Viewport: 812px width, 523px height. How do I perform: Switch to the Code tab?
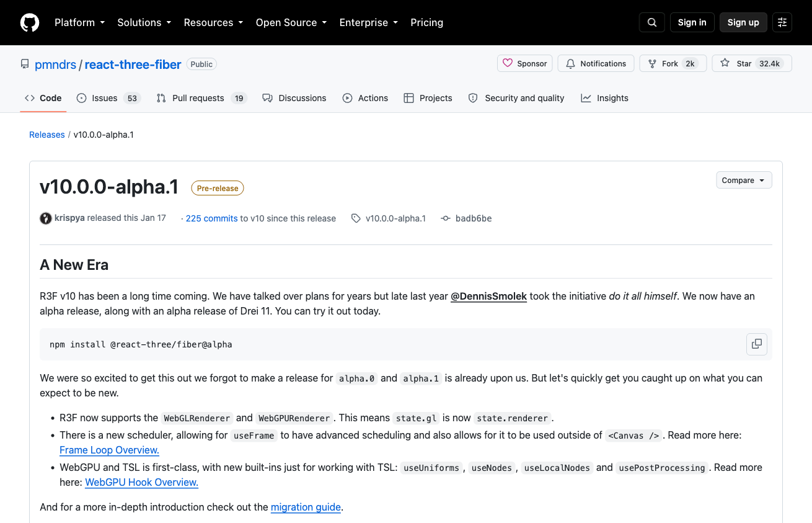click(43, 98)
